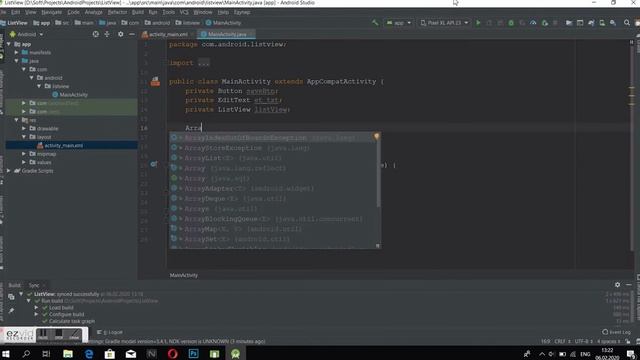Click the Make Project hammer icon
Screen dimensions: 640x360
375,23
